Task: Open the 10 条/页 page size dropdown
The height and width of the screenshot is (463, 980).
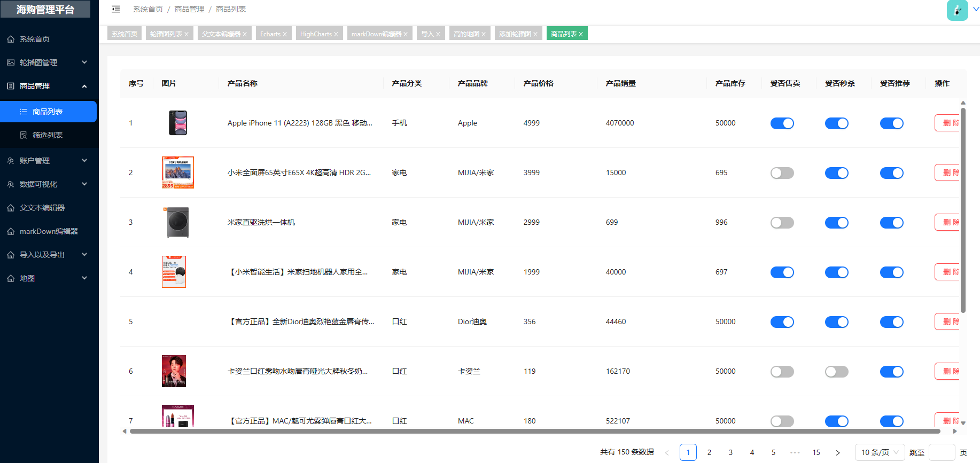Action: point(880,452)
